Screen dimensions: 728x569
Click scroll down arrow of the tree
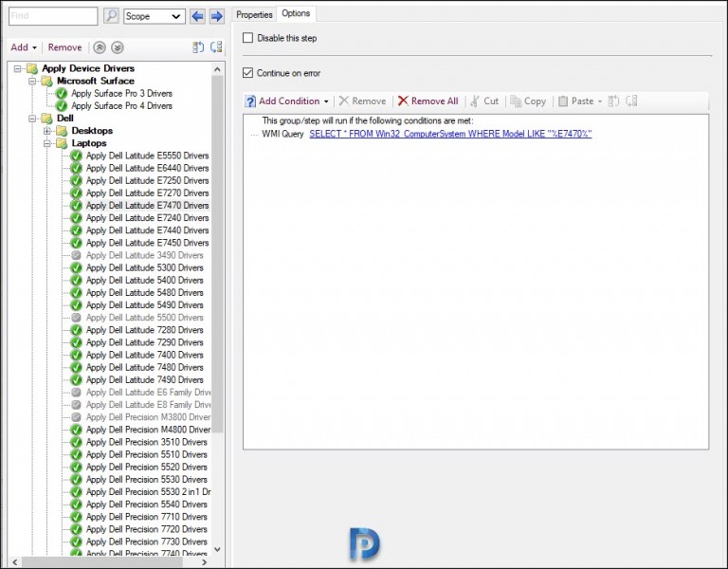217,549
